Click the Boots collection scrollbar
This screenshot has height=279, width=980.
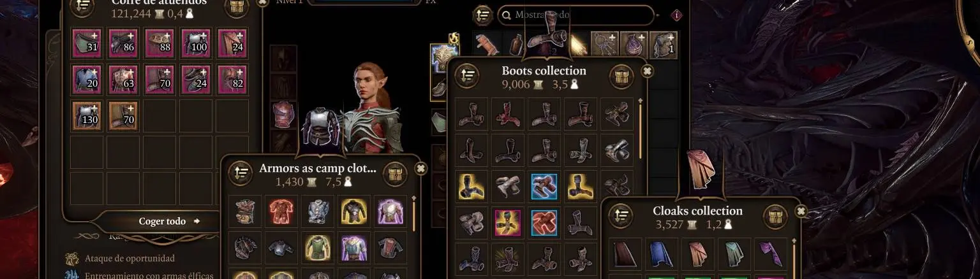tap(641, 127)
